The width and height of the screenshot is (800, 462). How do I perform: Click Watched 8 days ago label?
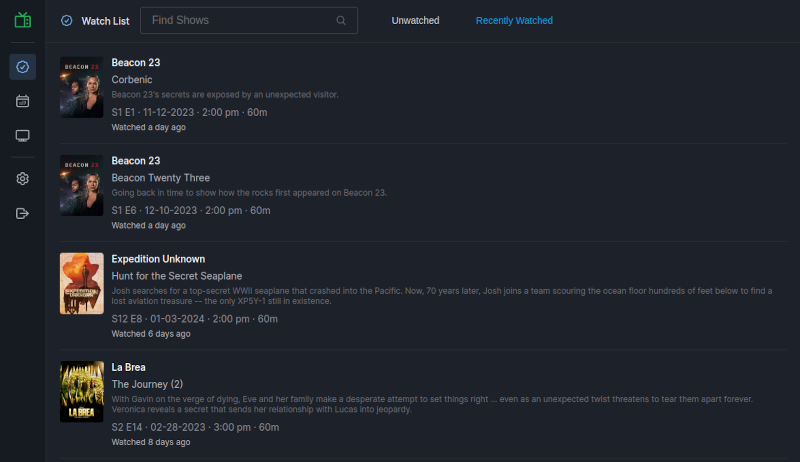pos(151,442)
